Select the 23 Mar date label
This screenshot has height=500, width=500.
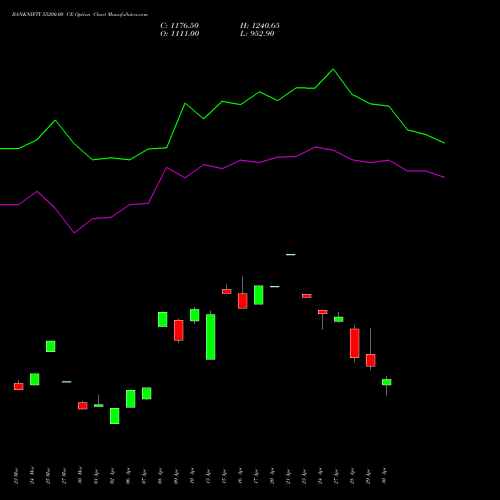(x=16, y=476)
